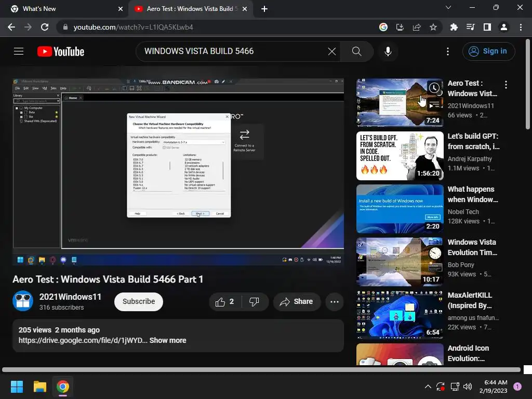
Task: Bookmark this page with the star
Action: [433, 27]
